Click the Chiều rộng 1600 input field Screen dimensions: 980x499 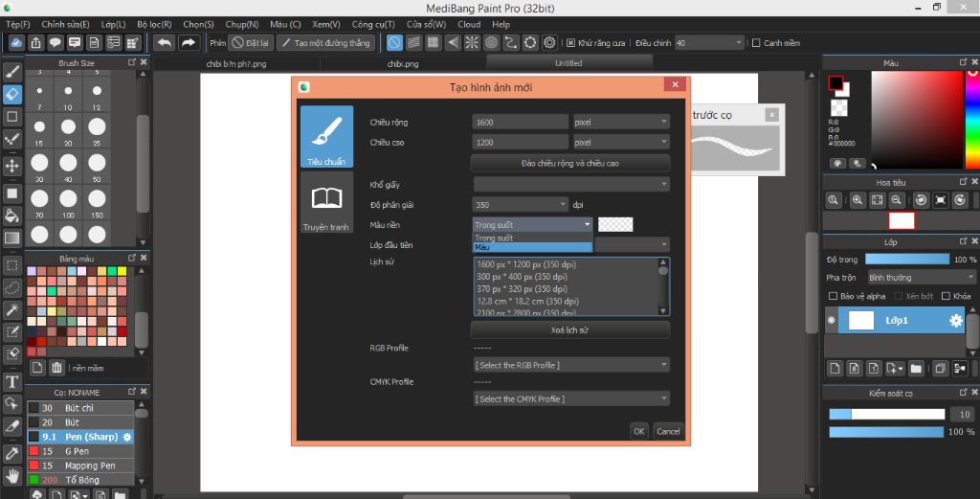coord(520,122)
